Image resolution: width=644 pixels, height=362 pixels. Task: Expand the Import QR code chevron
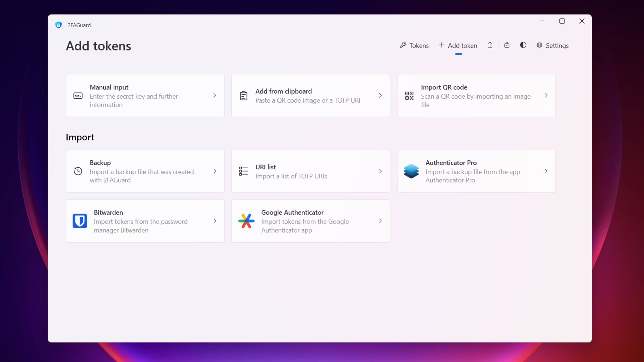coord(546,95)
